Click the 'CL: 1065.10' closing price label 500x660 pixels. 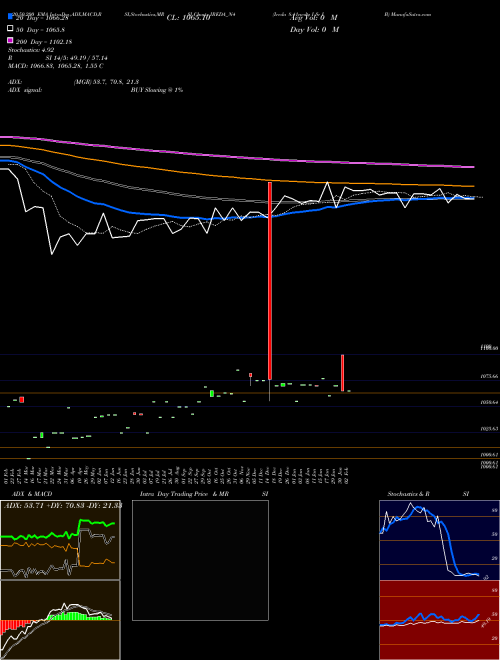click(x=188, y=18)
